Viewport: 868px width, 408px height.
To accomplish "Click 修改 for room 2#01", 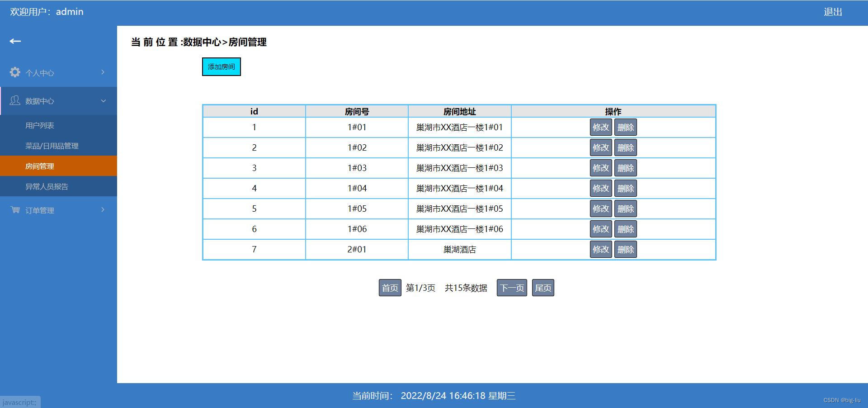I will tap(601, 249).
